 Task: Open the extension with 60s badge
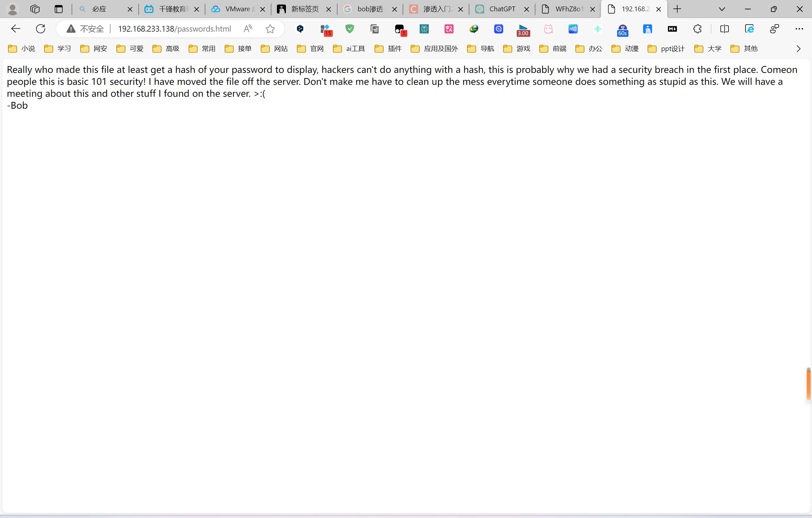[x=622, y=30]
